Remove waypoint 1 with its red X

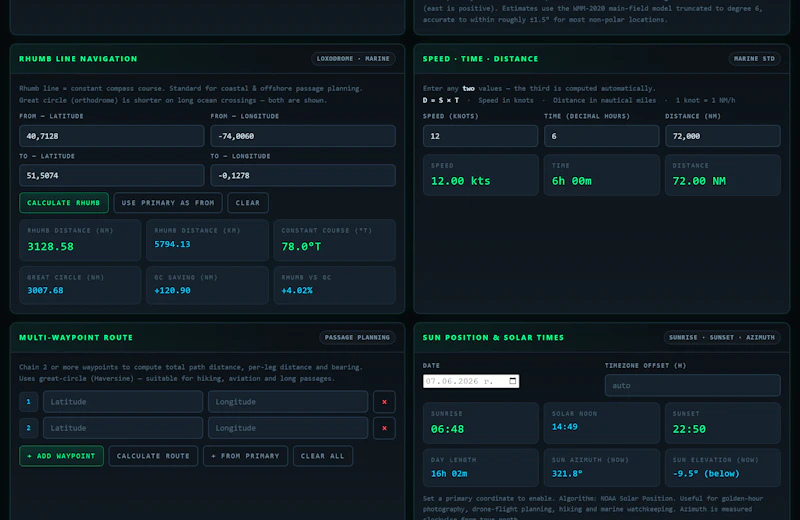[384, 402]
